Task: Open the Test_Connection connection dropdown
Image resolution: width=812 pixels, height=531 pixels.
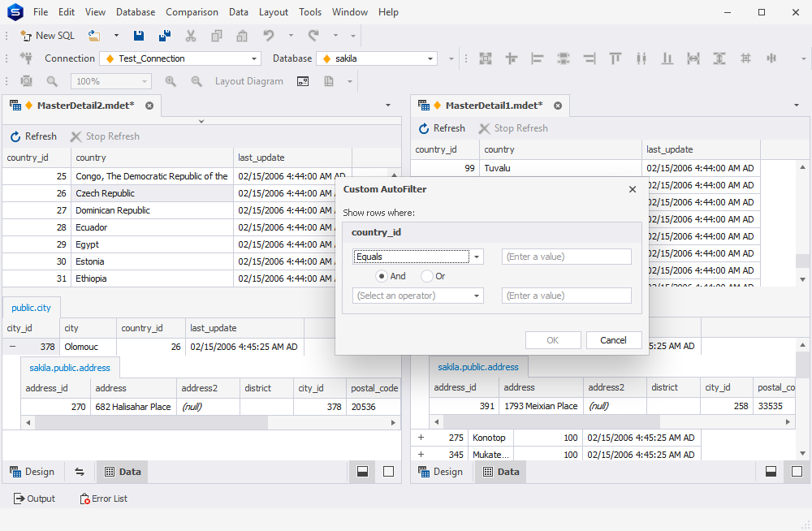Action: pyautogui.click(x=253, y=58)
